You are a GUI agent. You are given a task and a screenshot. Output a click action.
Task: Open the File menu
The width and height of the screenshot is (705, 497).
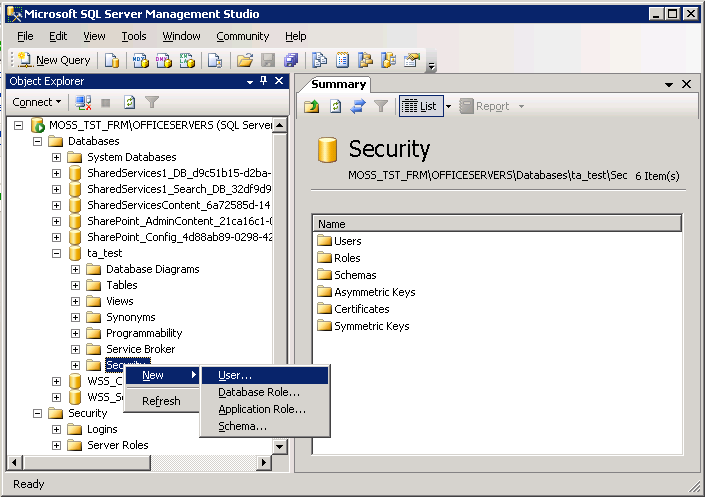25,36
